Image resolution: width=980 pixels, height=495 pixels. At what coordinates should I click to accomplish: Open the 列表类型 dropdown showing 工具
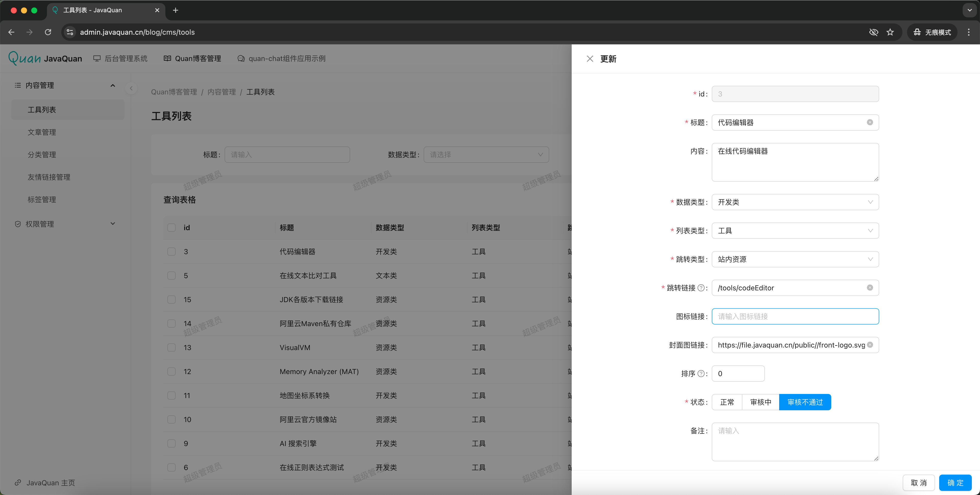click(795, 231)
